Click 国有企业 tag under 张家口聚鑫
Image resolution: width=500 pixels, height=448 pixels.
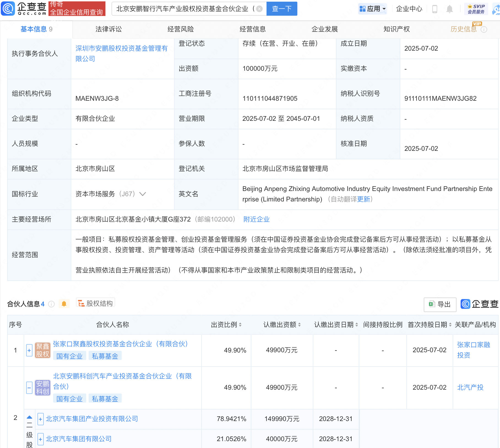tap(69, 356)
